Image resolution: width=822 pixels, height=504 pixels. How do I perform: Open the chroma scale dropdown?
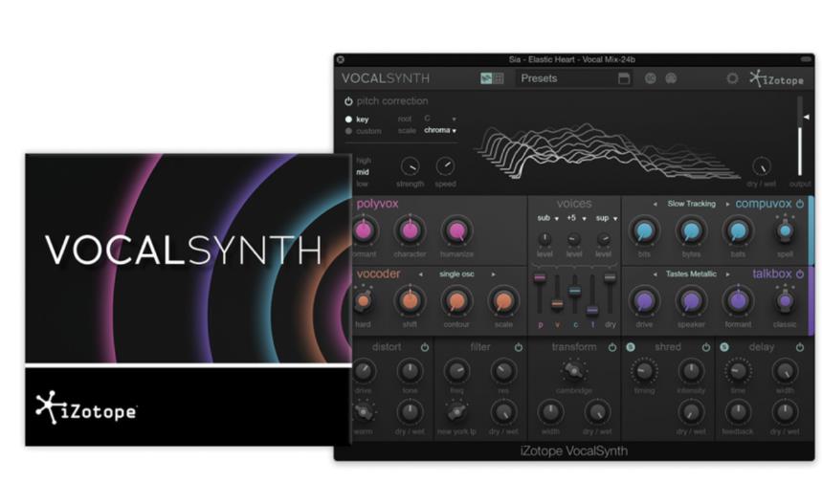pyautogui.click(x=440, y=130)
